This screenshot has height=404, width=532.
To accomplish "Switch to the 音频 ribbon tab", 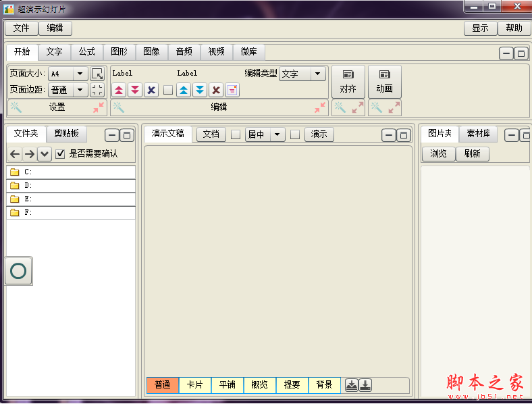I will [184, 52].
